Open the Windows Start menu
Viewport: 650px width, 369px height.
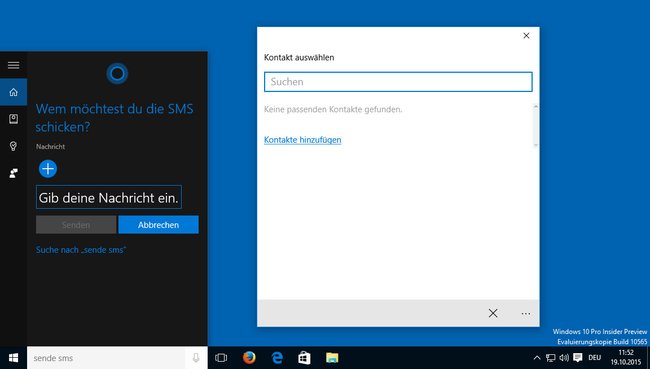coord(13,357)
